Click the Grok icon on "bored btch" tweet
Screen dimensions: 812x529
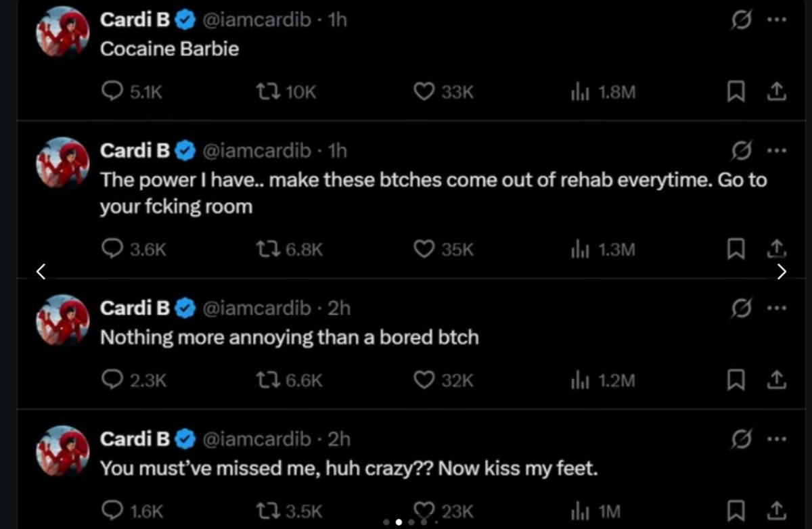(742, 308)
